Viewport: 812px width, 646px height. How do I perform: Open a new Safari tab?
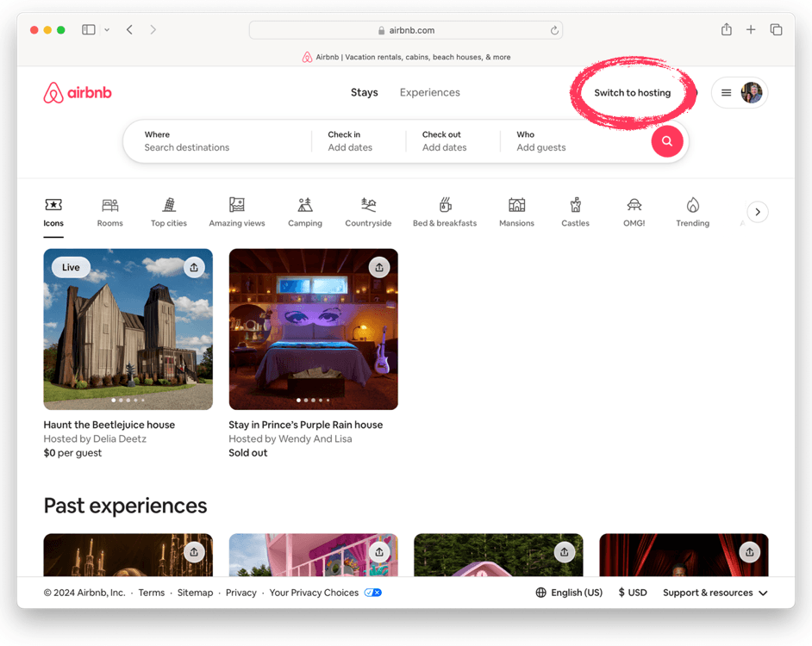[751, 29]
